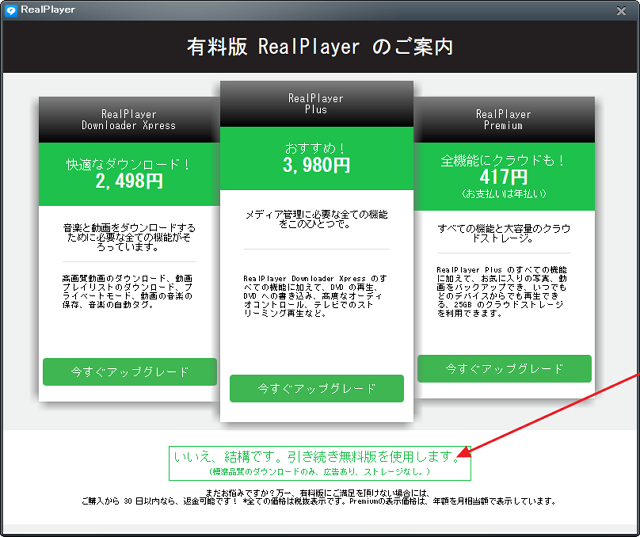Select the おすすめ！3,980円 price banner

point(316,158)
